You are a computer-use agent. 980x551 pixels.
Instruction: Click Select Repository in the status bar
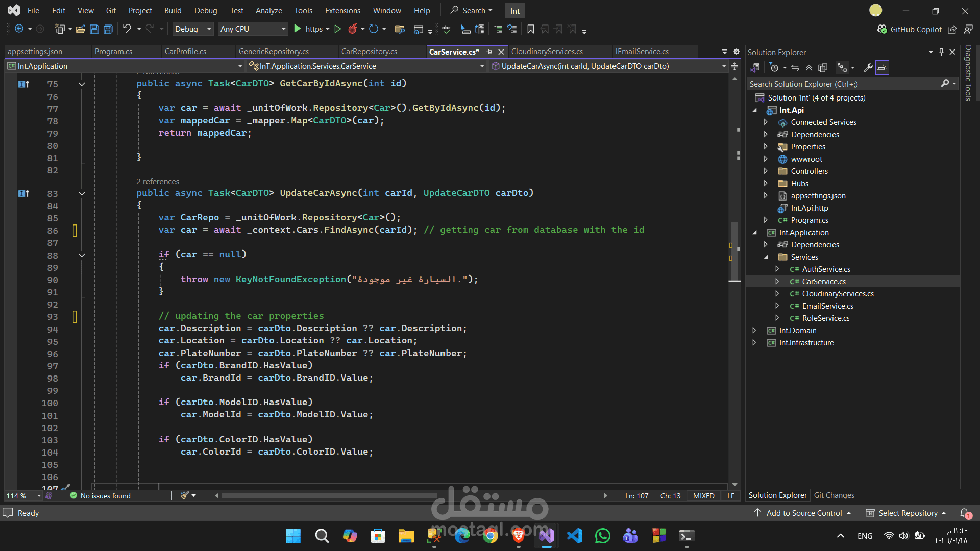[908, 513]
